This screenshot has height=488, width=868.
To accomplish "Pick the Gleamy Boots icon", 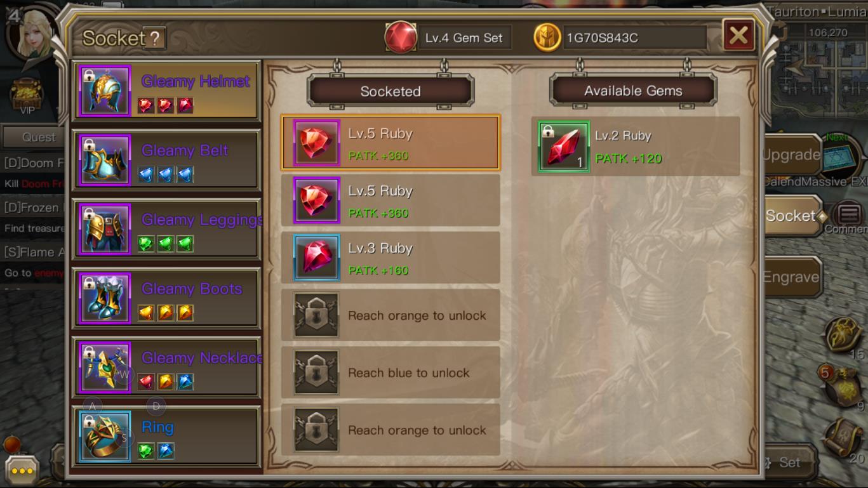I will 105,298.
